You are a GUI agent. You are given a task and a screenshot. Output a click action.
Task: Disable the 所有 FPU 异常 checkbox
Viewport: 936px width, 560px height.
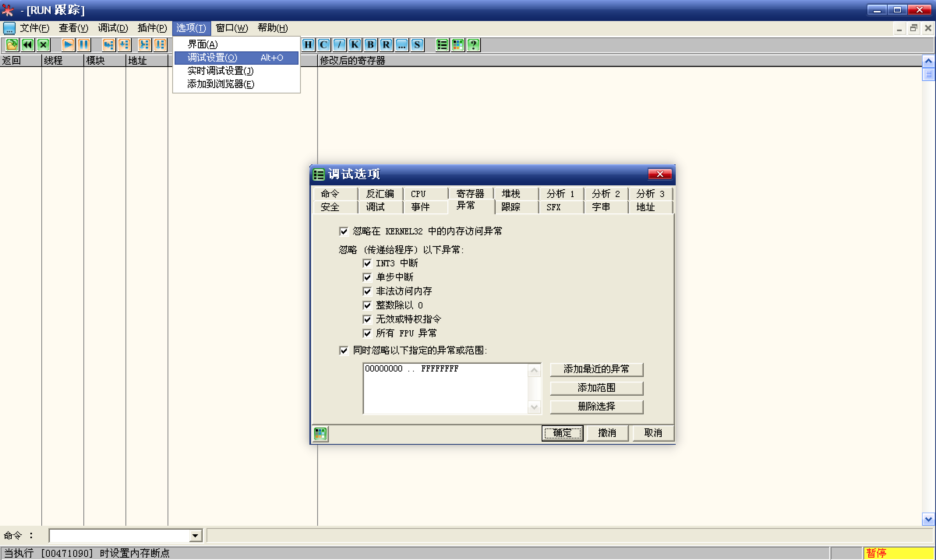pyautogui.click(x=367, y=333)
